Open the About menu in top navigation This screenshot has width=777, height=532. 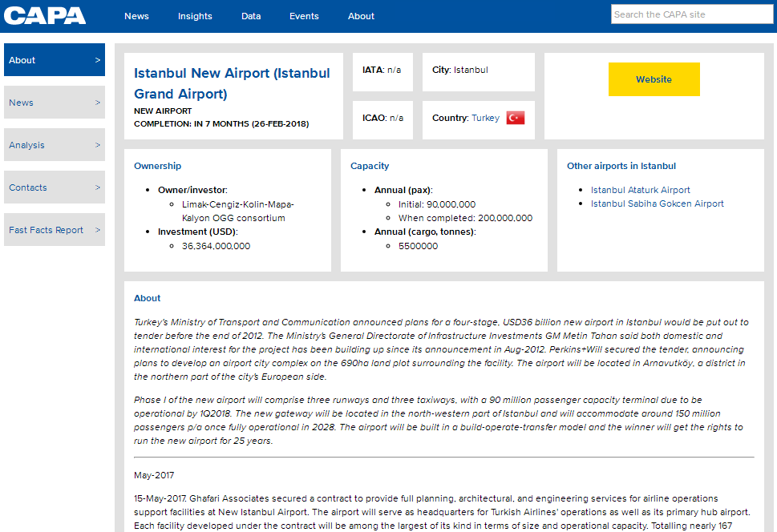tap(361, 16)
